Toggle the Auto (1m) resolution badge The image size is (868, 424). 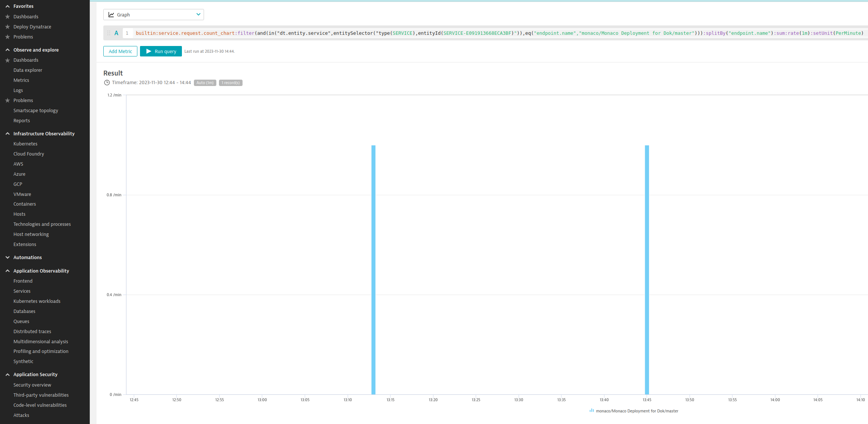pyautogui.click(x=205, y=83)
